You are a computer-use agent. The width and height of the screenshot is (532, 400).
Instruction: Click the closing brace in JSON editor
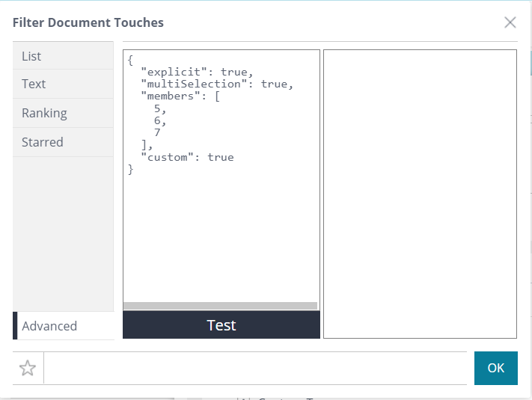click(131, 170)
